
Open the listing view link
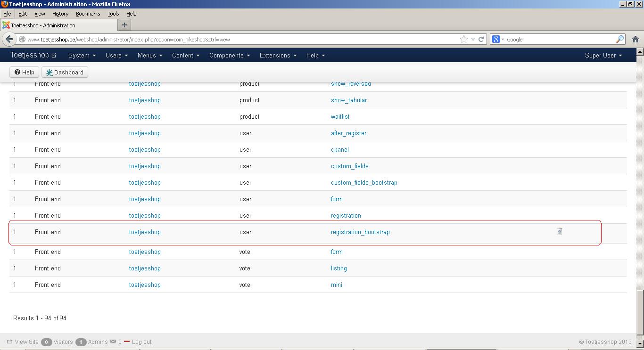[339, 268]
